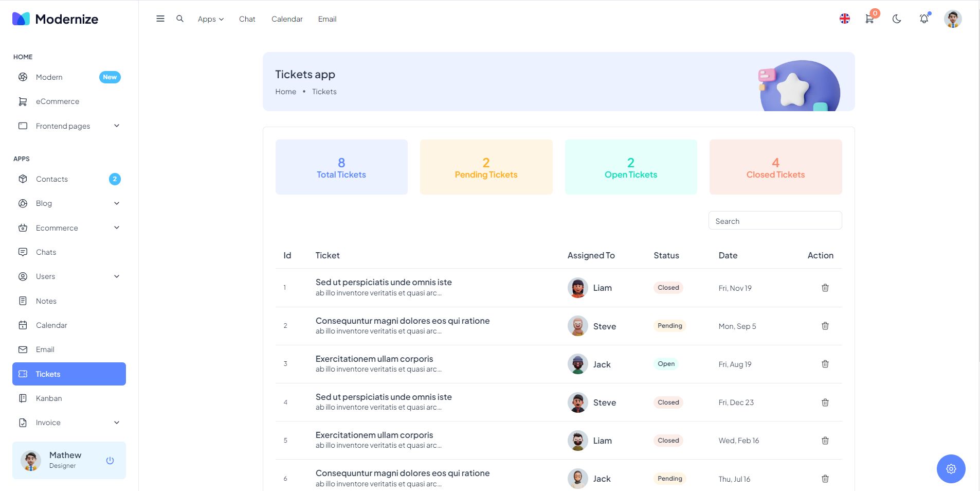Open the settings gear floating button
980x491 pixels.
[951, 469]
